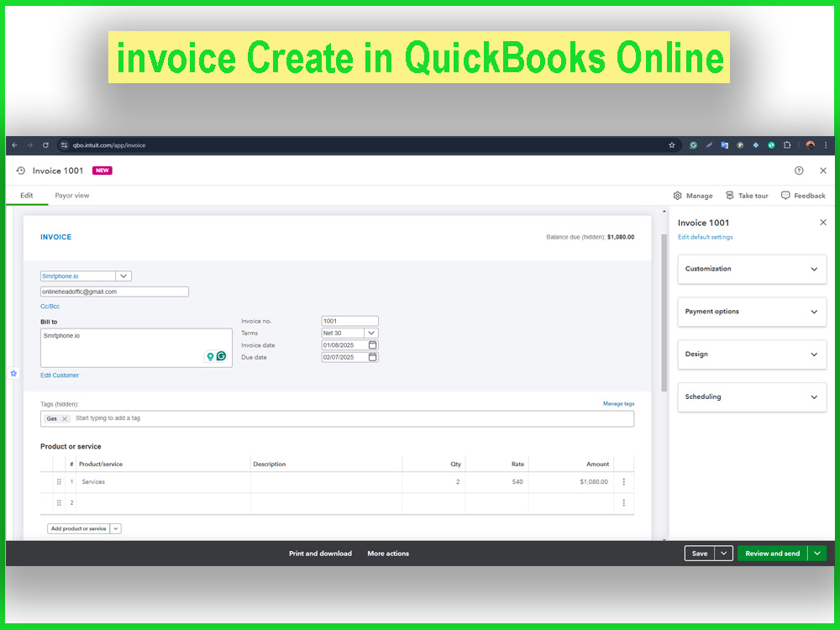Click the site info icon in the address bar

coord(64,145)
